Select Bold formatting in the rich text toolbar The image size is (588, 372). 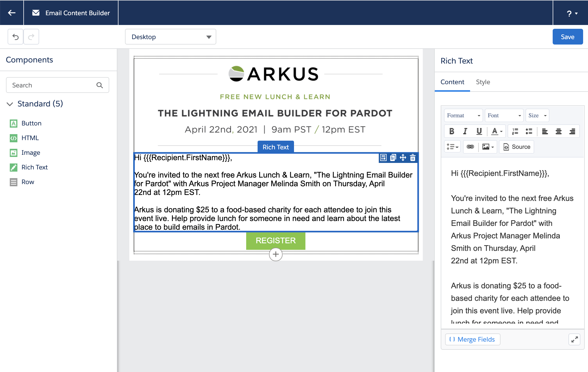coord(451,131)
